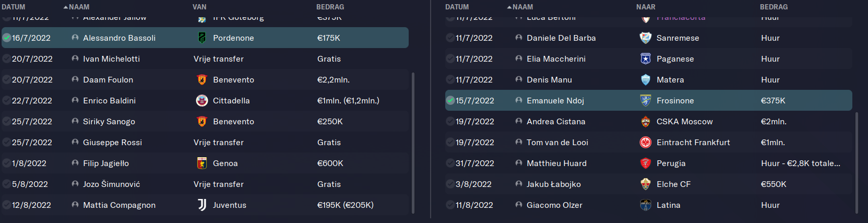Select the checkbox next to Andrea Cistana
This screenshot has width=868, height=223.
[450, 121]
